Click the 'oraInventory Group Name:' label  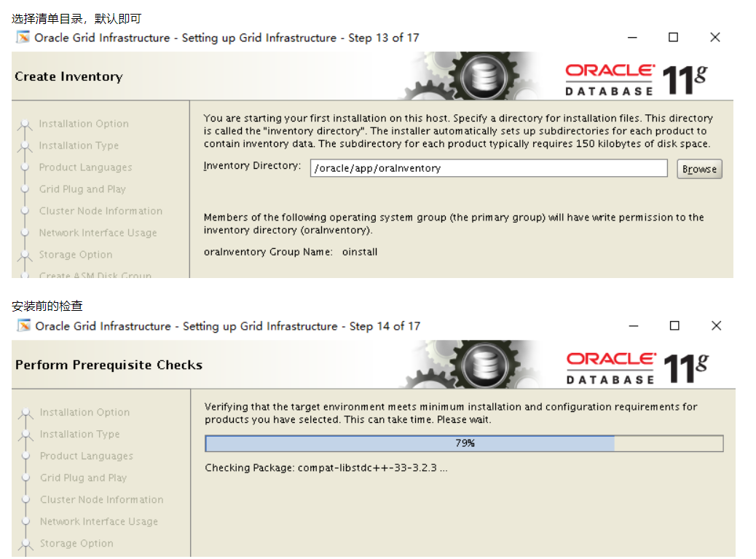tap(268, 252)
